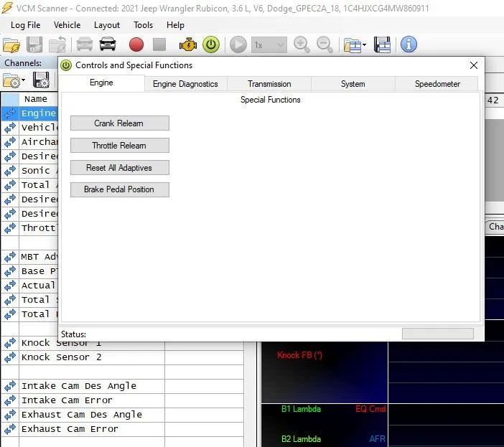Viewport: 504px width, 447px height.
Task: Click the AFR chart label
Action: pos(378,439)
